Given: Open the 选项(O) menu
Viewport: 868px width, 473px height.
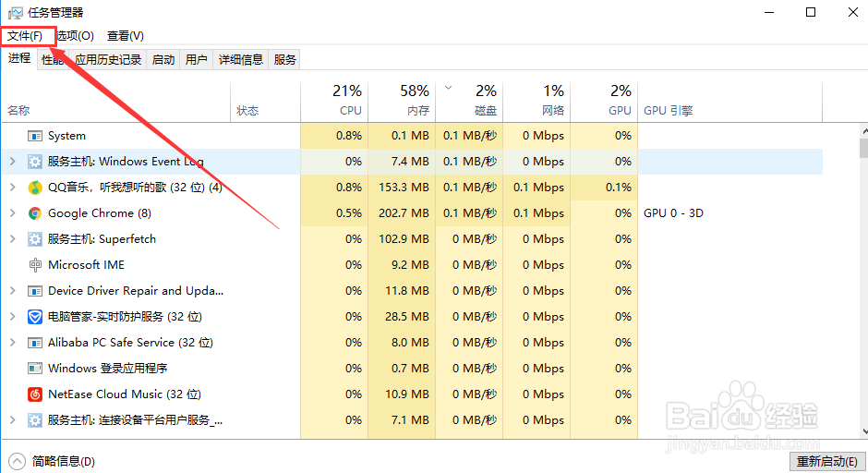Looking at the screenshot, I should tap(75, 36).
